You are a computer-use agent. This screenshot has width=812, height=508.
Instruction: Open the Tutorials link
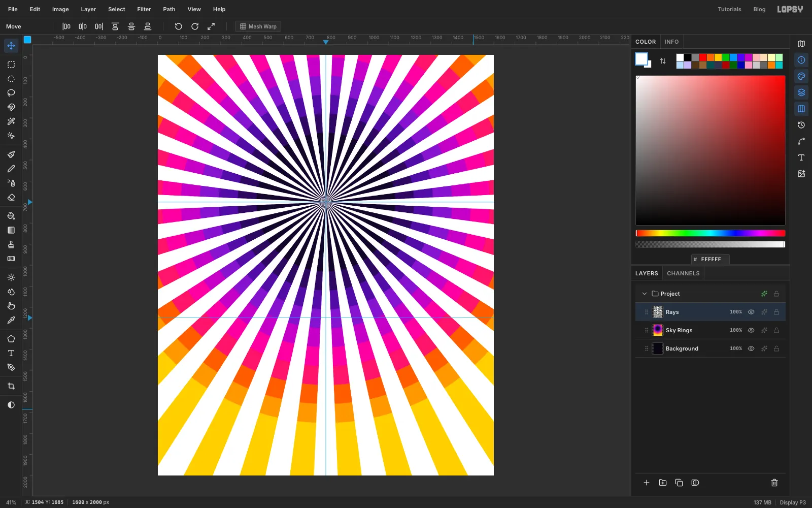(x=729, y=9)
